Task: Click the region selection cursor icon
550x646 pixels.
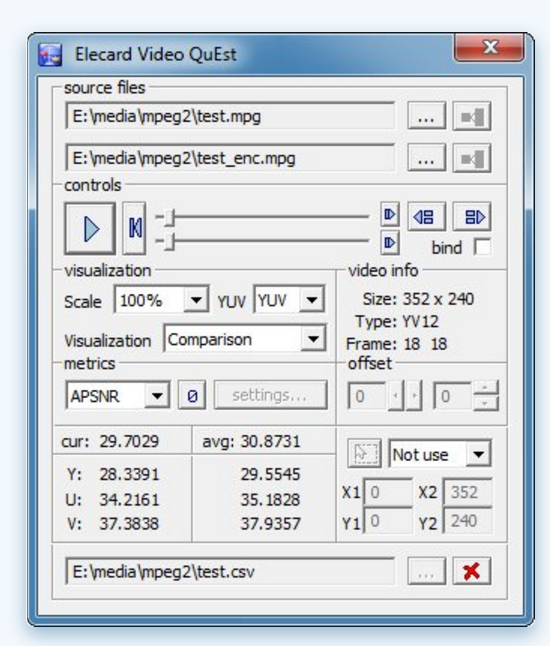Action: click(x=364, y=453)
